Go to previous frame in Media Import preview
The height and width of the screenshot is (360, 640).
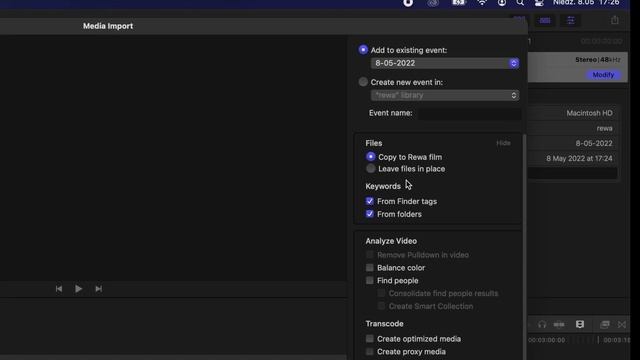coord(59,289)
